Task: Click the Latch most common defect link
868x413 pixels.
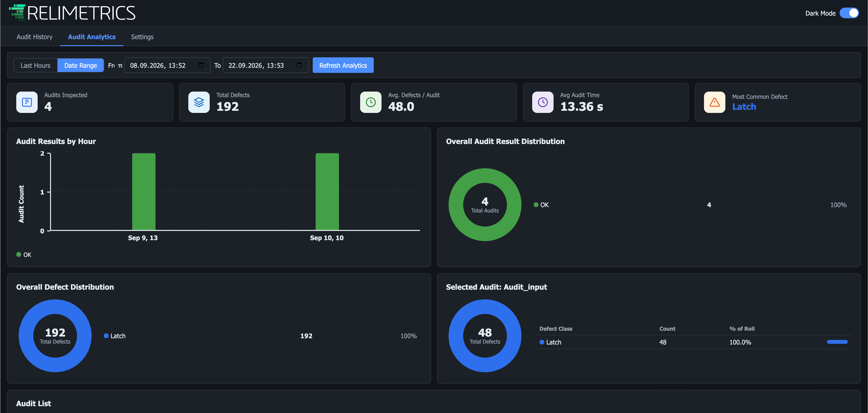Action: coord(744,107)
